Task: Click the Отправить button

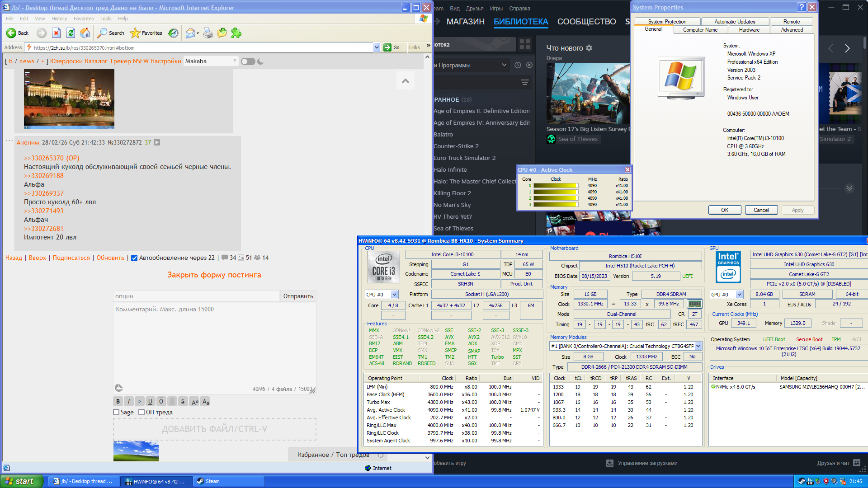Action: (298, 296)
